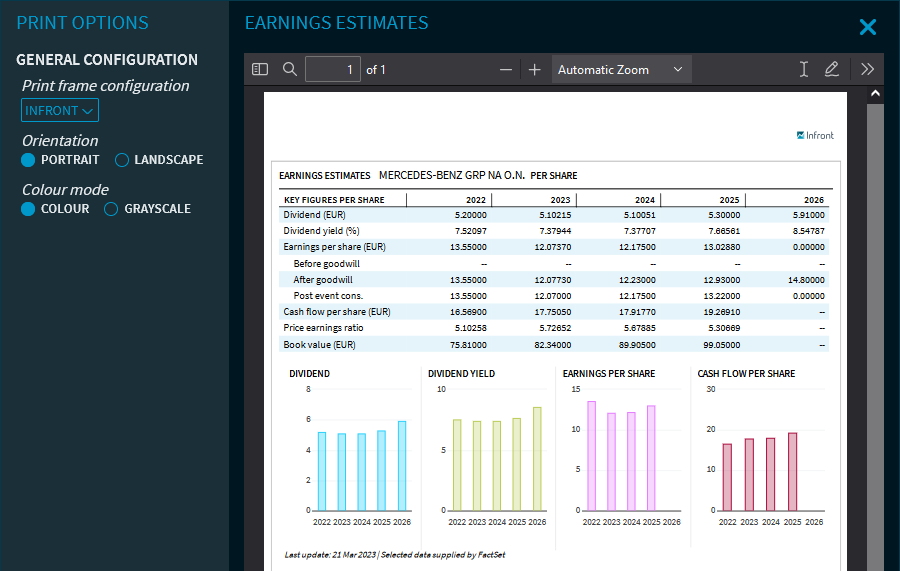Select Landscape orientation

click(x=122, y=160)
